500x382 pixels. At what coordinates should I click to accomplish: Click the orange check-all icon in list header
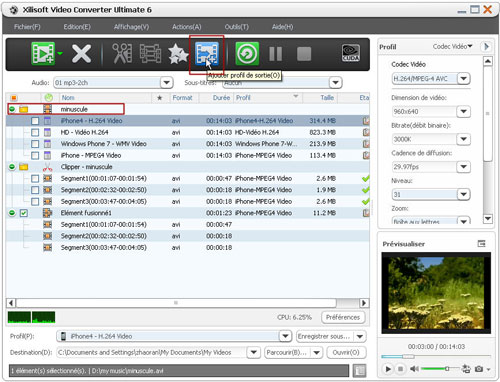click(x=14, y=98)
